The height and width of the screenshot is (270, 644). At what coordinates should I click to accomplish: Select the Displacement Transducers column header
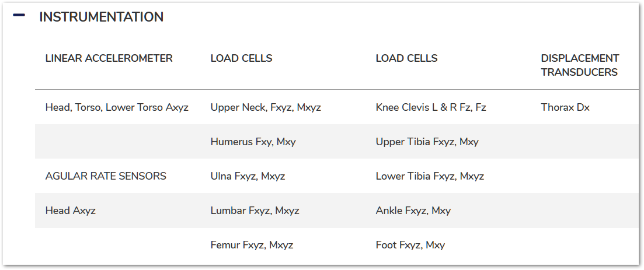[580, 65]
